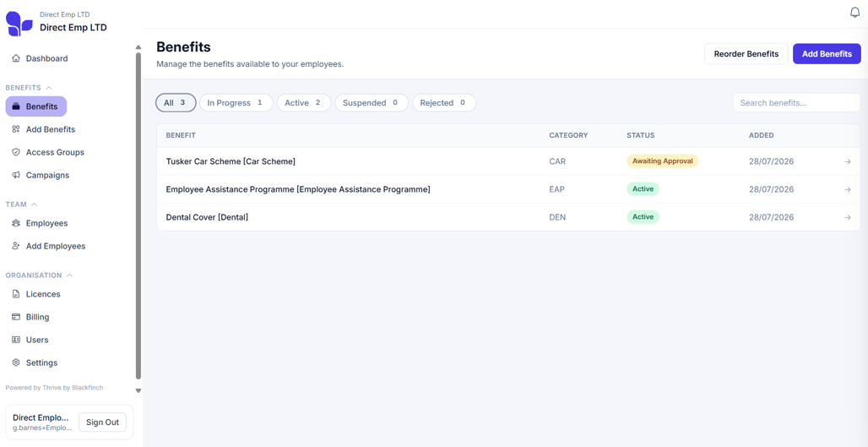Click the sidebar vertical scrollbar thumb
The width and height of the screenshot is (868, 447).
pos(138,216)
